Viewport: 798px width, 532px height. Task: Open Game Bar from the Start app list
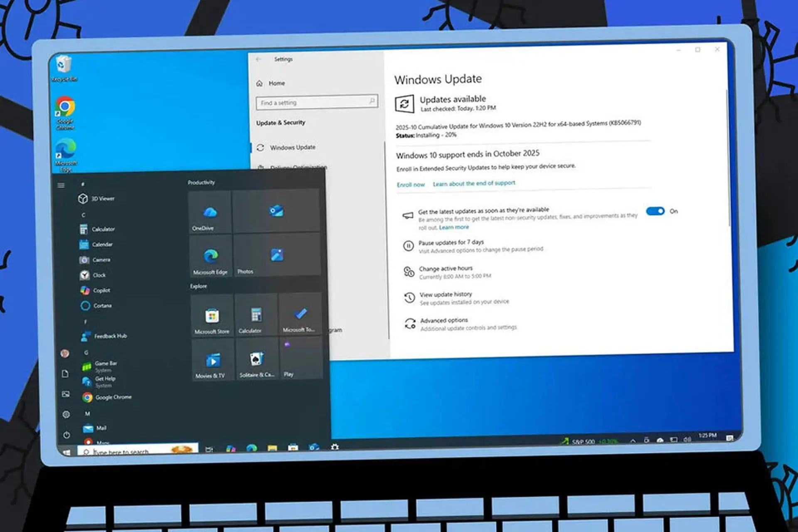[100, 366]
